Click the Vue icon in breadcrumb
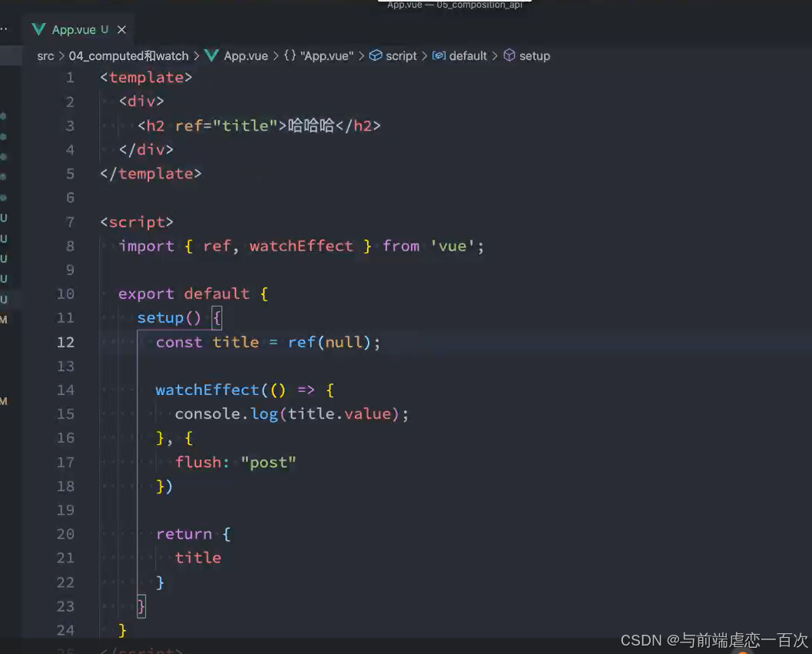 [x=211, y=55]
